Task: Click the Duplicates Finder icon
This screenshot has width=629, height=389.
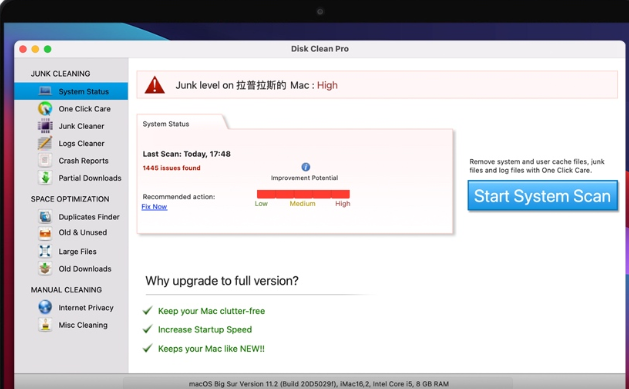Action: pyautogui.click(x=45, y=217)
